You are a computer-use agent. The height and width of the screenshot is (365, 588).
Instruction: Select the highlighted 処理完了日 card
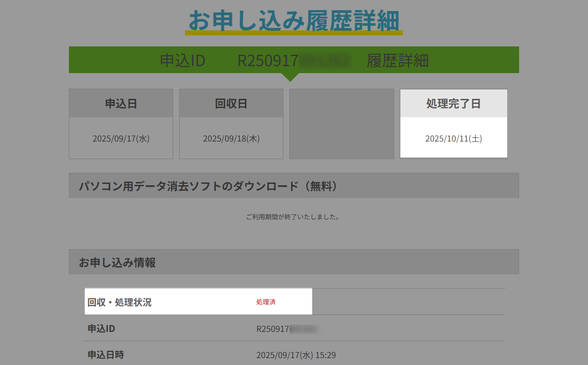click(453, 124)
